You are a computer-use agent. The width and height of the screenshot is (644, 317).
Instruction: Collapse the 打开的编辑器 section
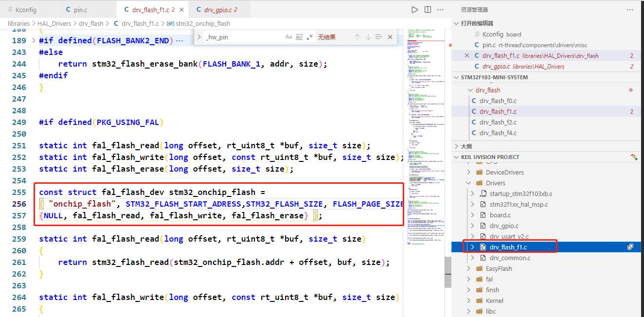click(x=456, y=23)
